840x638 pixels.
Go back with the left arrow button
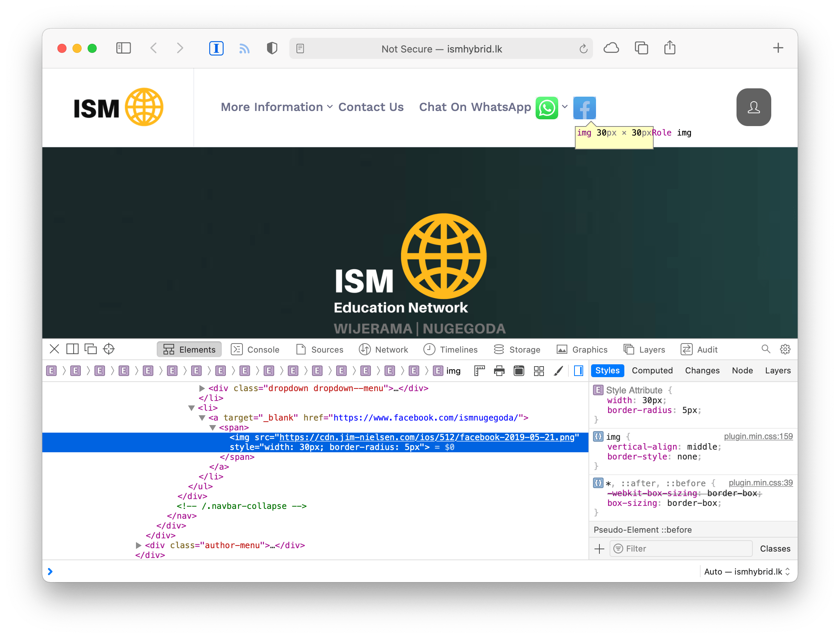153,48
